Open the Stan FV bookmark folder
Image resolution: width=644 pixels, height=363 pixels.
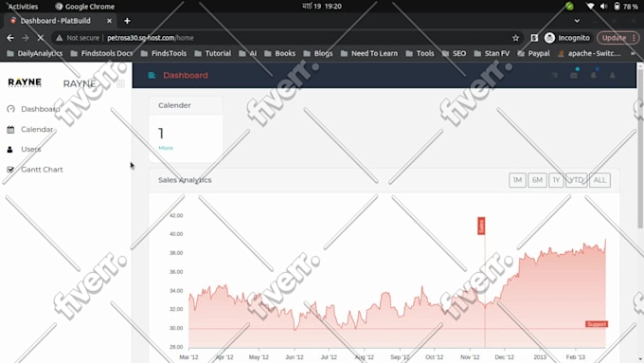tap(492, 53)
